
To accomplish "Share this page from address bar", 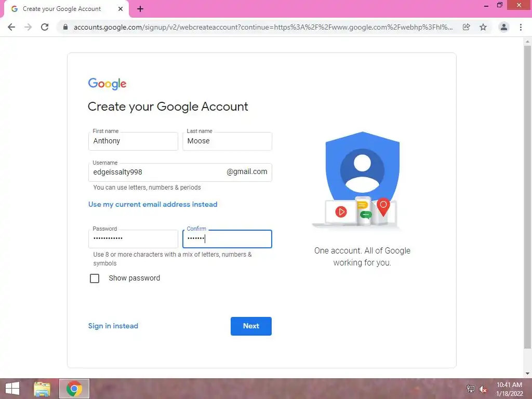I will click(467, 27).
